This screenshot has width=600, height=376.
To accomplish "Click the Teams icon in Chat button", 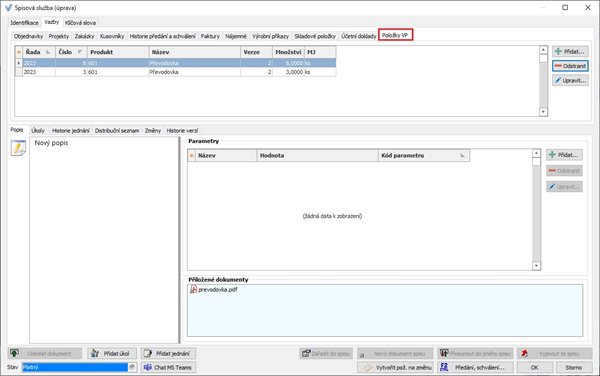I will tap(148, 367).
